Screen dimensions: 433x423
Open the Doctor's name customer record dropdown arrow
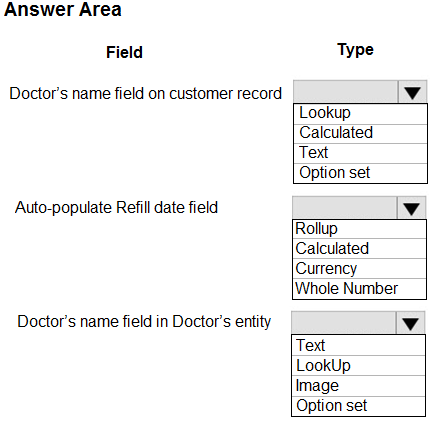pyautogui.click(x=412, y=92)
